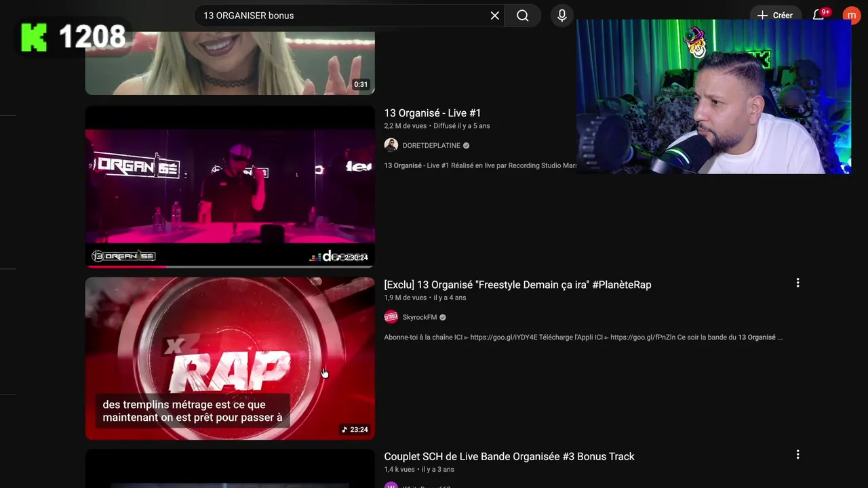Open the Freestyle Demain ça ira video title
The image size is (868, 488).
(517, 285)
